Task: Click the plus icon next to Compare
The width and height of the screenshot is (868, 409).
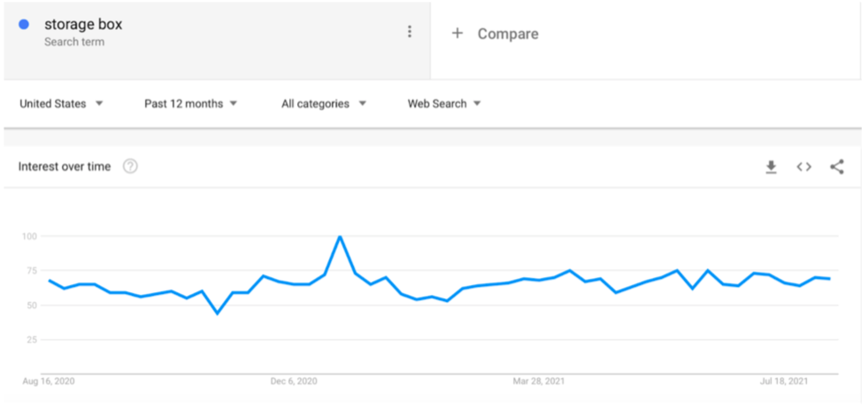Action: coord(457,34)
